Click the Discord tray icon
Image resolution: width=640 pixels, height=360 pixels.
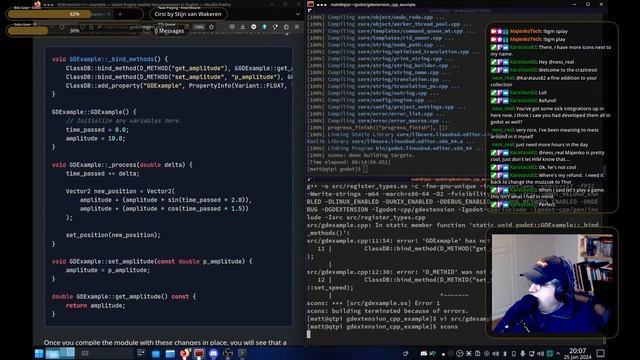click(x=424, y=353)
